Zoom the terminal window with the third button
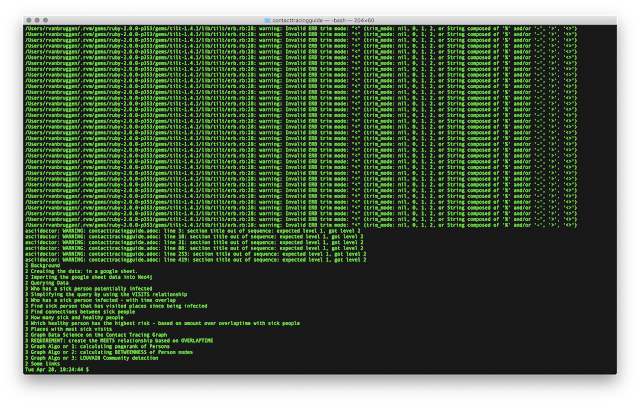This screenshot has width=640, height=405. pyautogui.click(x=45, y=20)
